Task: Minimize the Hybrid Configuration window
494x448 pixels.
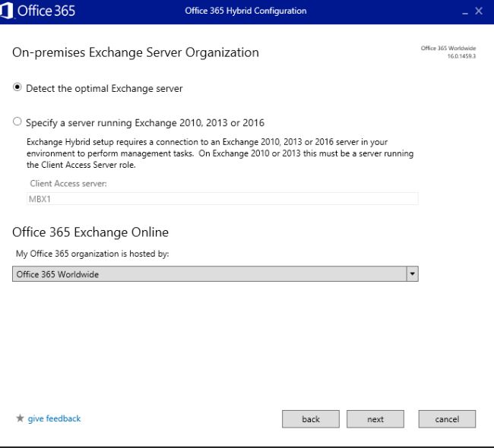Action: [464, 13]
